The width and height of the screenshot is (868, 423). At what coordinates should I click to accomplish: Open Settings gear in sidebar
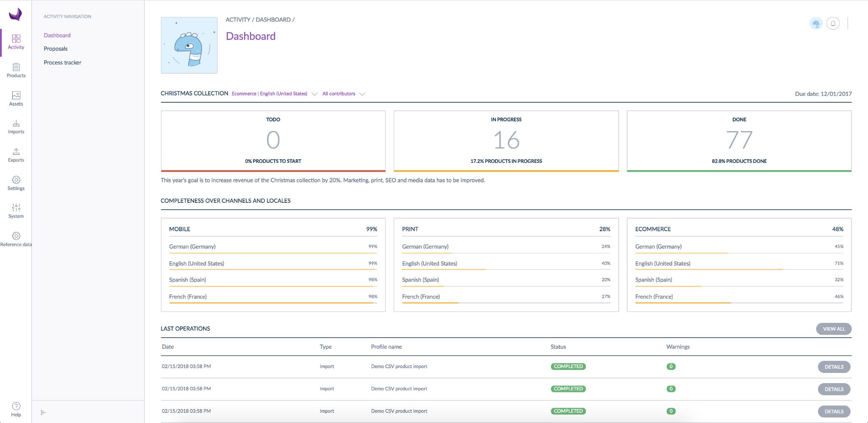16,180
